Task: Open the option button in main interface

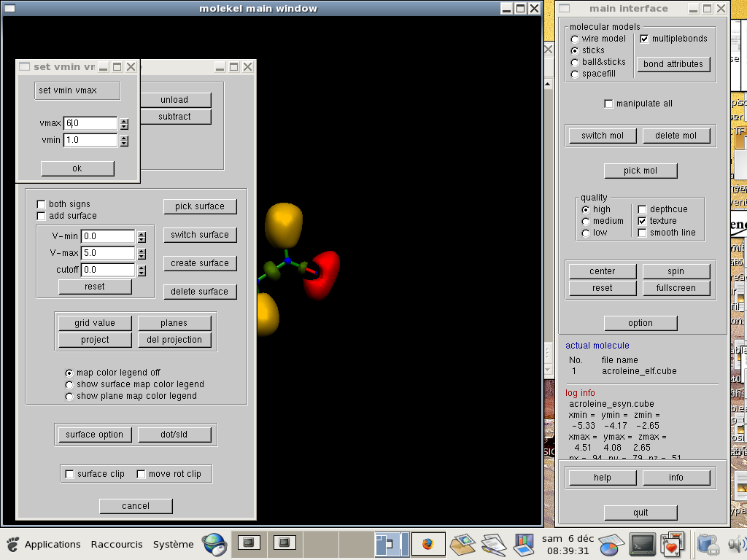Action: pyautogui.click(x=640, y=323)
